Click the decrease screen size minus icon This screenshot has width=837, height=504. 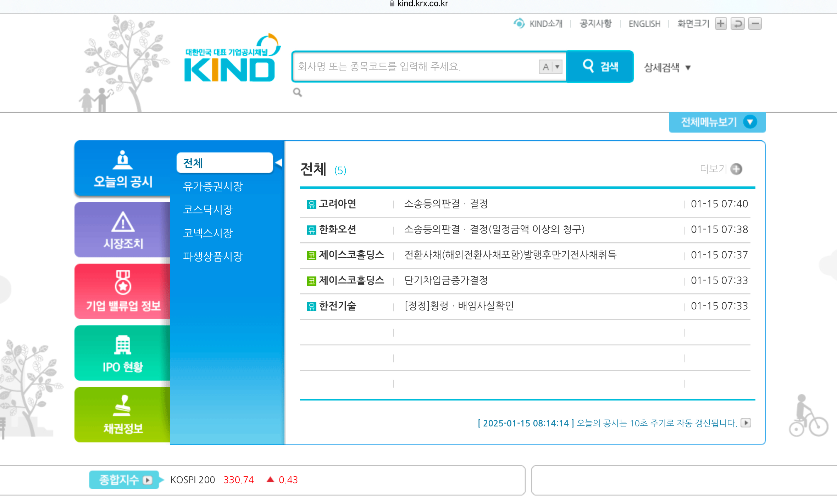pyautogui.click(x=755, y=24)
